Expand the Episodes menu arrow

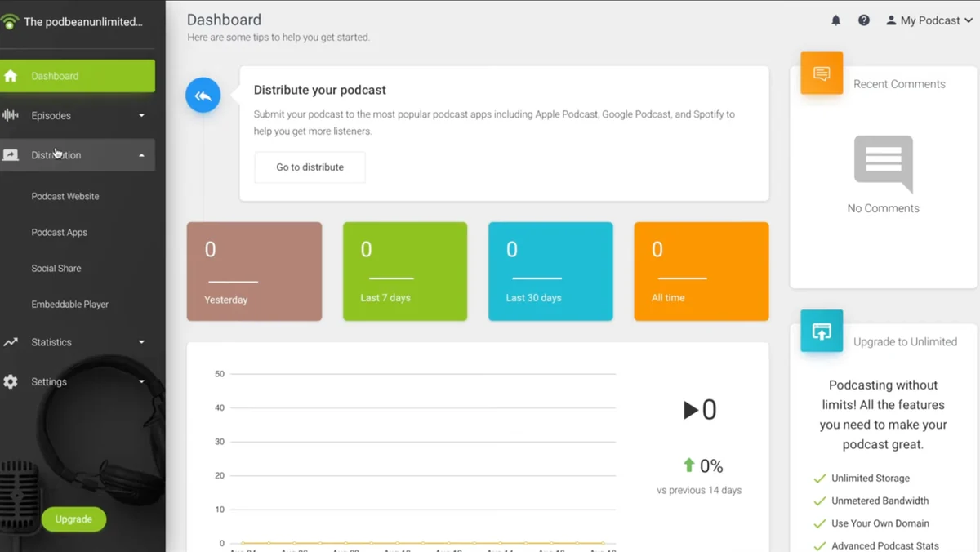coord(141,115)
